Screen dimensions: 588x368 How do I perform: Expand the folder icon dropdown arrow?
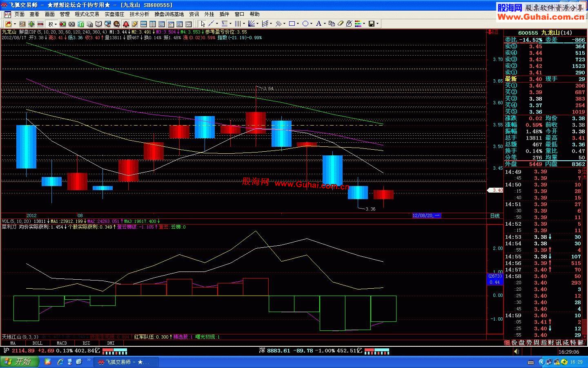(15, 24)
